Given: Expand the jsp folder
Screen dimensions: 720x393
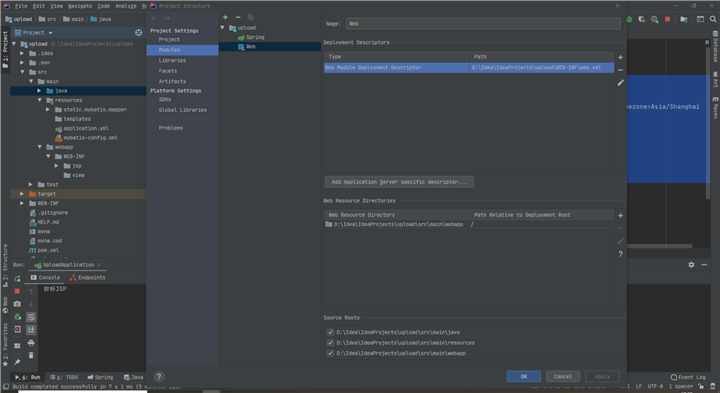Looking at the screenshot, I should (56, 166).
